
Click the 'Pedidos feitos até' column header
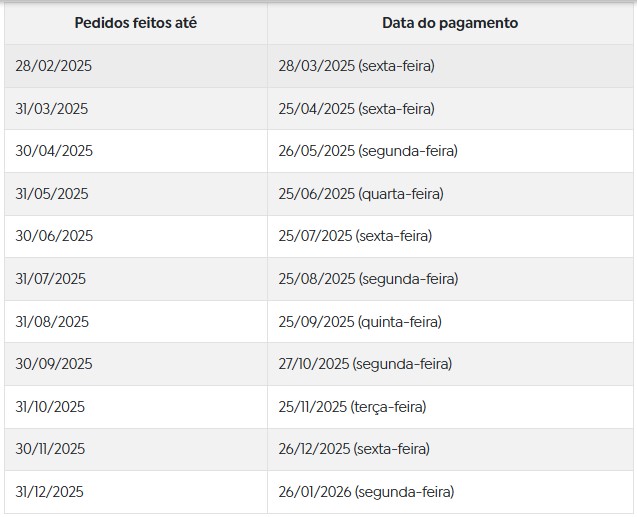coord(136,23)
